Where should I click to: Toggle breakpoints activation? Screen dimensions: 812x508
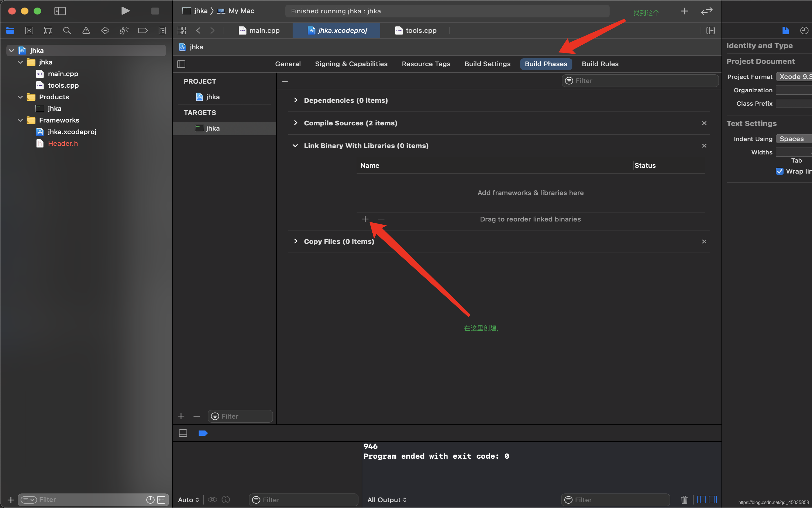(203, 433)
